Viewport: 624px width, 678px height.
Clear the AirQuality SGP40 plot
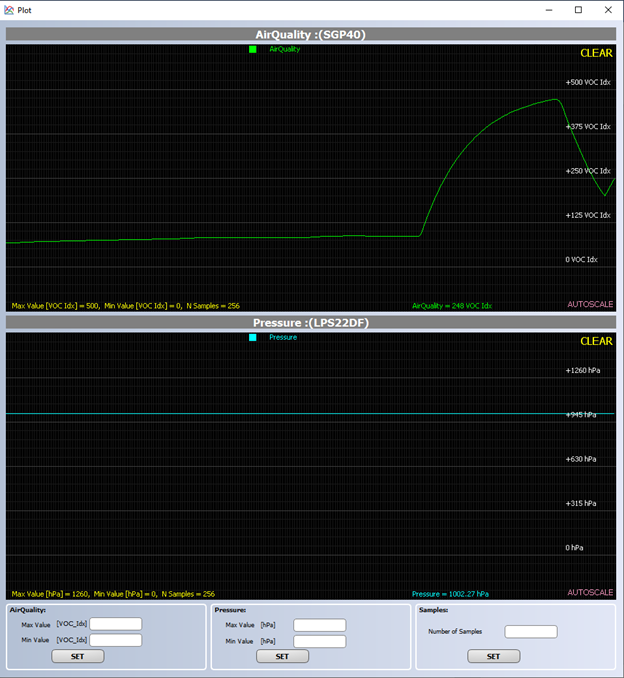(x=596, y=53)
